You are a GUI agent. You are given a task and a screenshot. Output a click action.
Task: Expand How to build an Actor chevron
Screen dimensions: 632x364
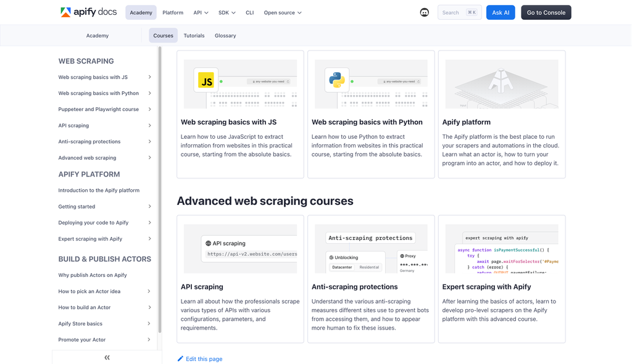pos(149,307)
